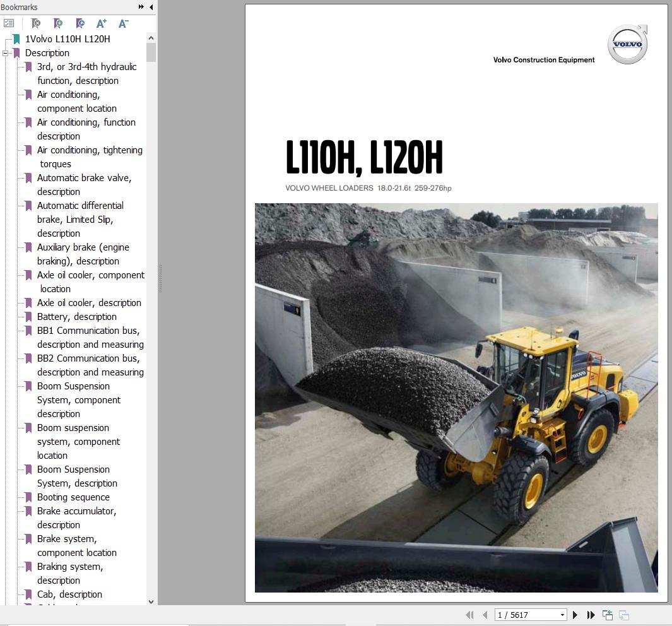Viewport: 672px width, 626px height.
Task: Click the bookmark icon beside Battery, description
Action: pos(28,317)
